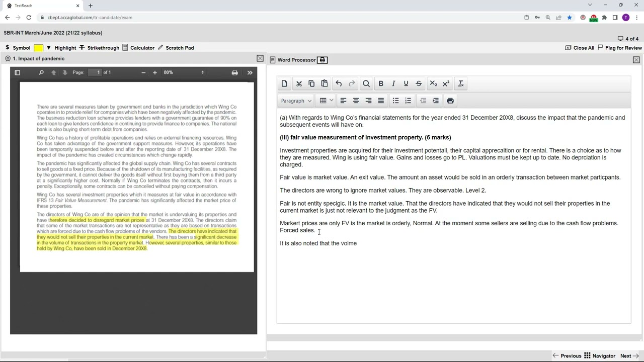
Task: Copy selected text in word processor
Action: (311, 83)
